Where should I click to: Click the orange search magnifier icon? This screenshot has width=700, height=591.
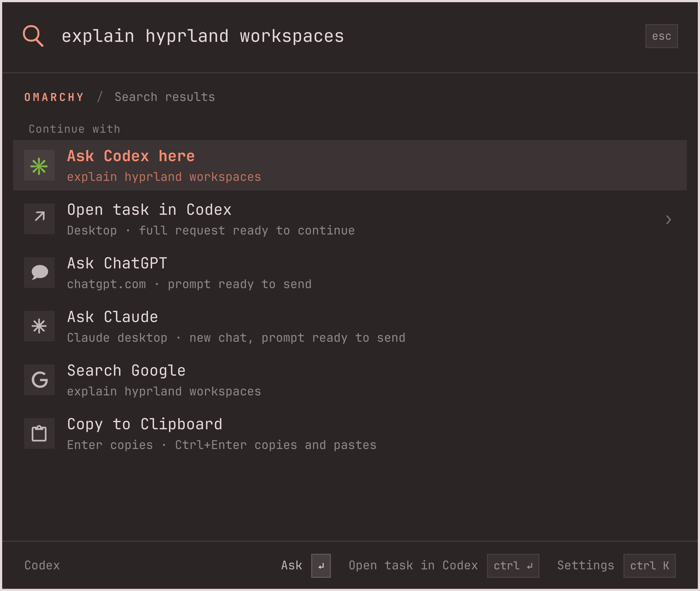(x=33, y=36)
